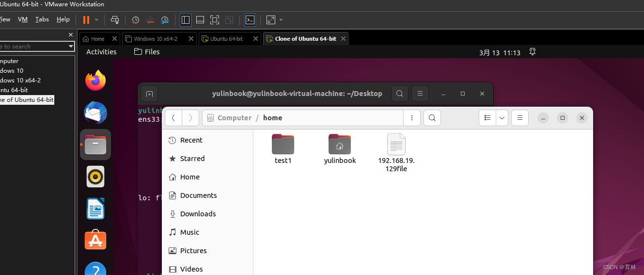
Task: Launch Thunderbird mail from the dock
Action: coord(95,113)
